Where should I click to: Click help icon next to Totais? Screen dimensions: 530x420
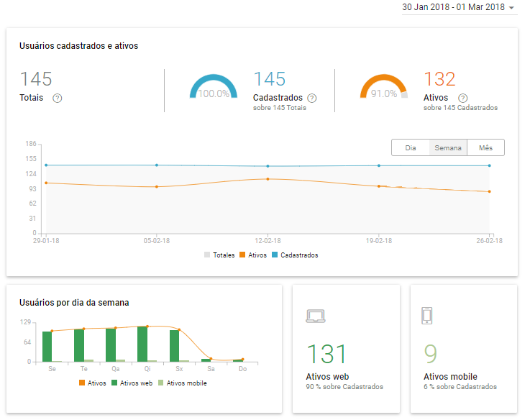[x=58, y=99]
